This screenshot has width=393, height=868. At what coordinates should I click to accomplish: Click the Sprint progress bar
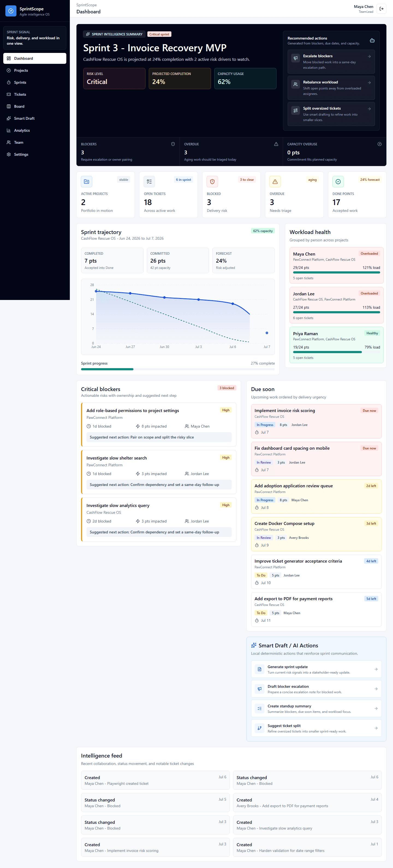click(x=178, y=369)
